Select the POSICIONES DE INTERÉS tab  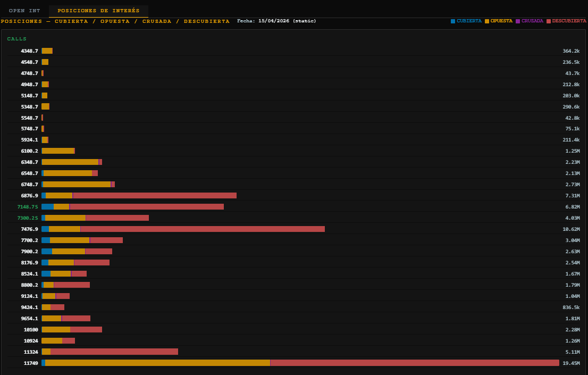coord(98,11)
